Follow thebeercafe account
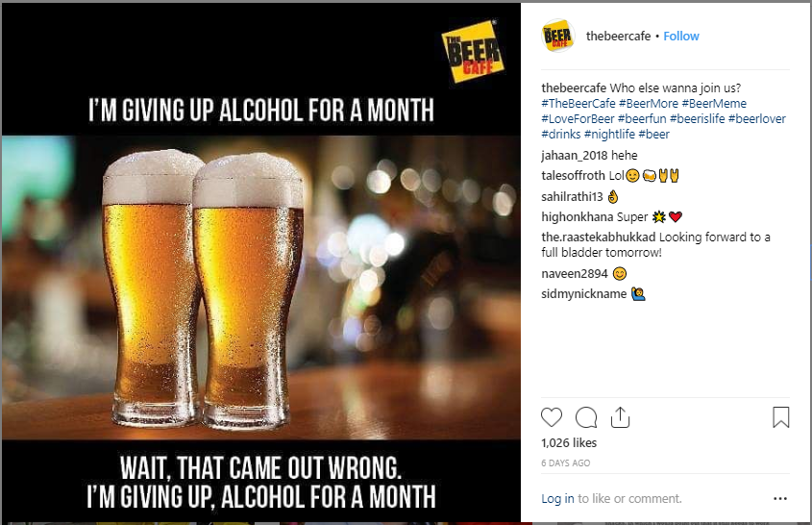The width and height of the screenshot is (812, 525). (681, 37)
